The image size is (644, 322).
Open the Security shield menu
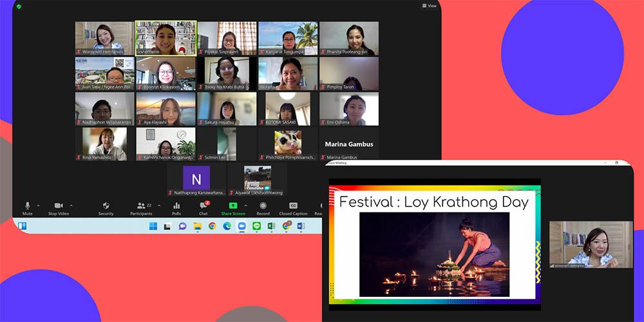106,208
